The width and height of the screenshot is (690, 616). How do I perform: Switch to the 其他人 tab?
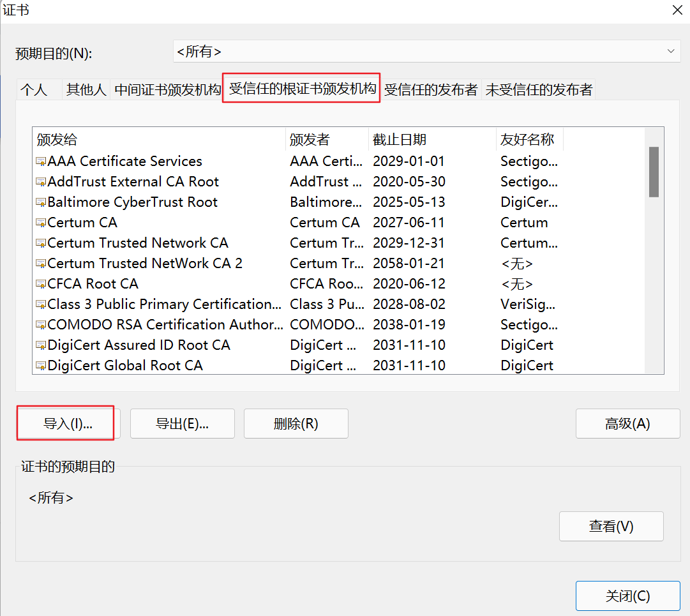[86, 90]
